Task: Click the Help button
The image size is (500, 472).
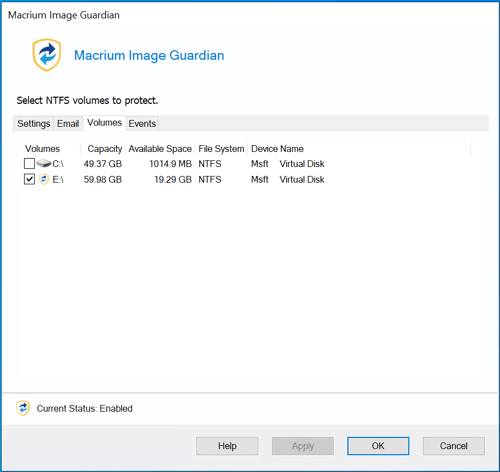Action: click(227, 446)
